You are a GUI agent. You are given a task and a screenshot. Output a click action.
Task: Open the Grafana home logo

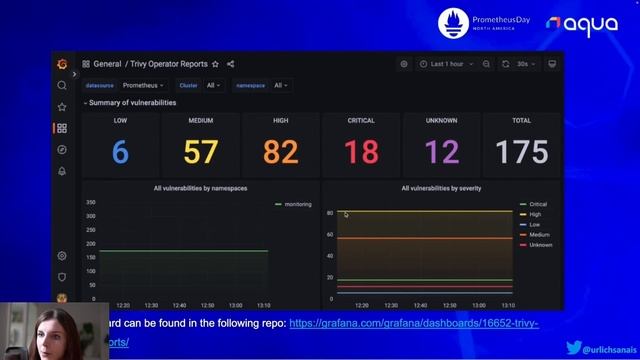point(62,64)
